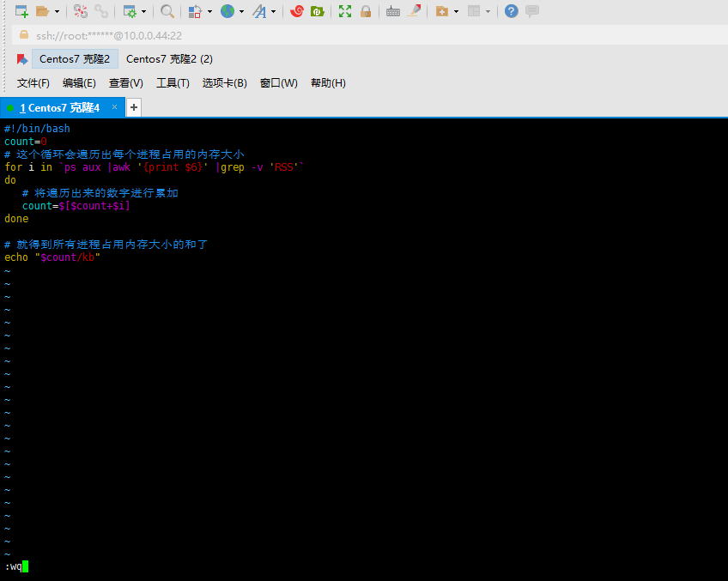Click the count=$[$count+$i] line

pos(76,206)
